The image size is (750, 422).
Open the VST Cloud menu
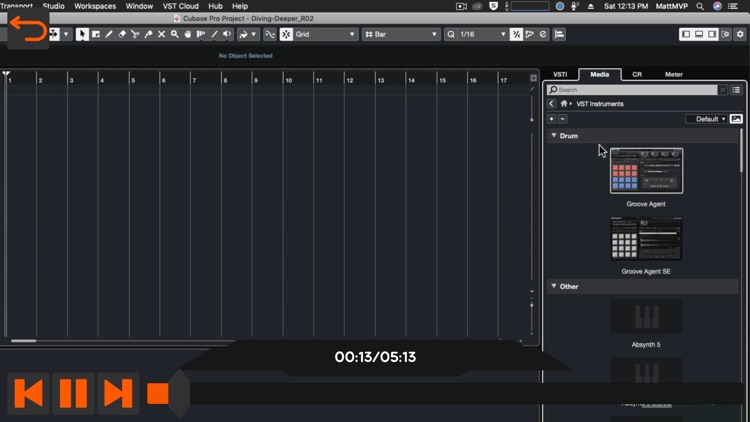coord(180,6)
